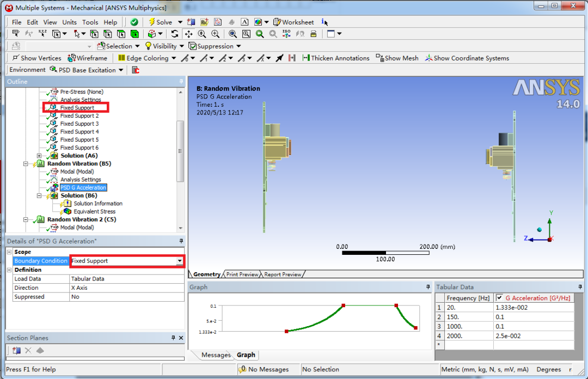Switch to the Print Preview tab
Viewport: 588px width, 379px height.
coord(242,274)
